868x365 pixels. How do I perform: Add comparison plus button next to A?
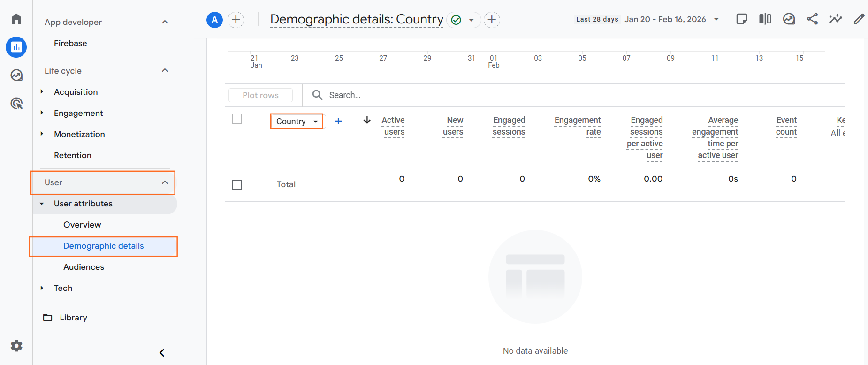(x=236, y=20)
